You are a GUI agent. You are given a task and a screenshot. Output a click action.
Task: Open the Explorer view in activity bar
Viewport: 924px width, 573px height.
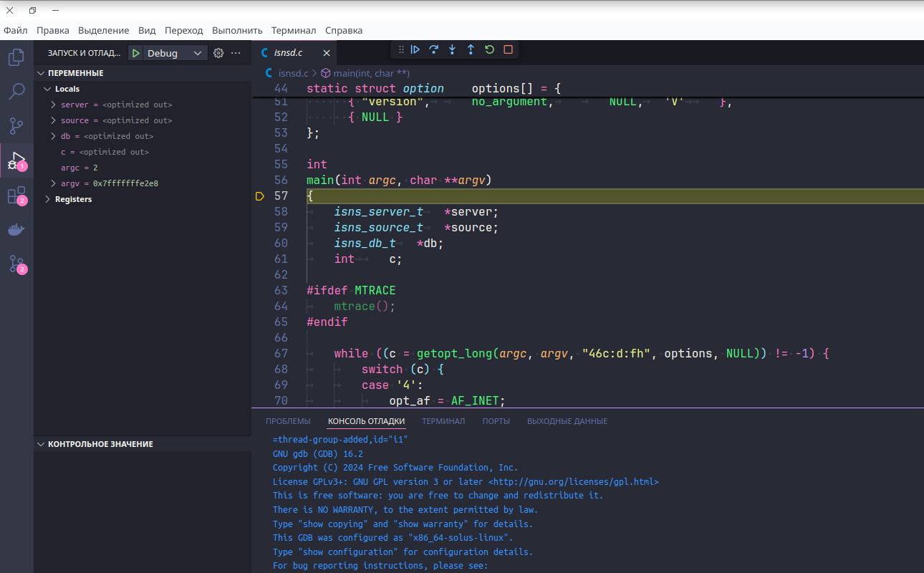16,57
